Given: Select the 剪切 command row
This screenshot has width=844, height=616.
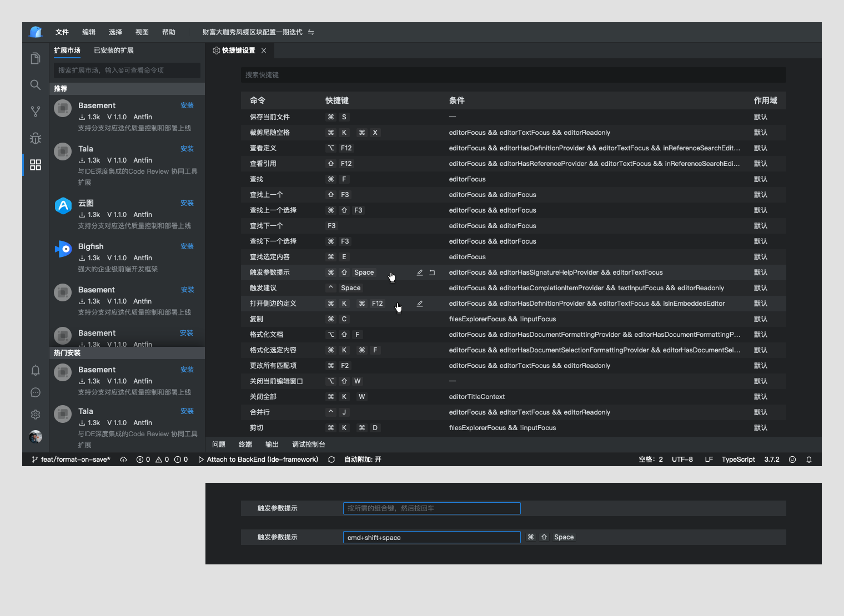Looking at the screenshot, I should click(514, 428).
